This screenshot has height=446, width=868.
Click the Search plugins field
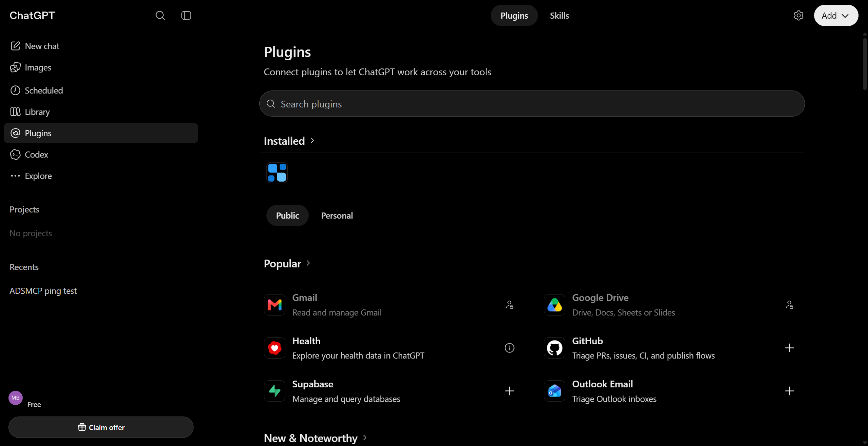(x=532, y=104)
